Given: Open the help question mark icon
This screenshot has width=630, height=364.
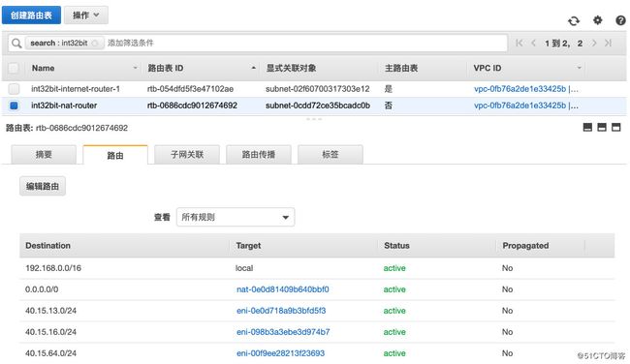Looking at the screenshot, I should click(x=620, y=20).
